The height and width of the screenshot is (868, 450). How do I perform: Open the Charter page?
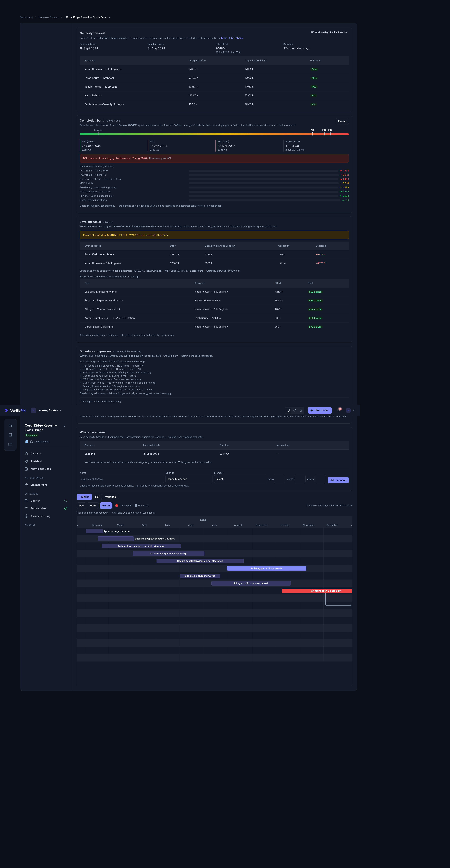46,501
